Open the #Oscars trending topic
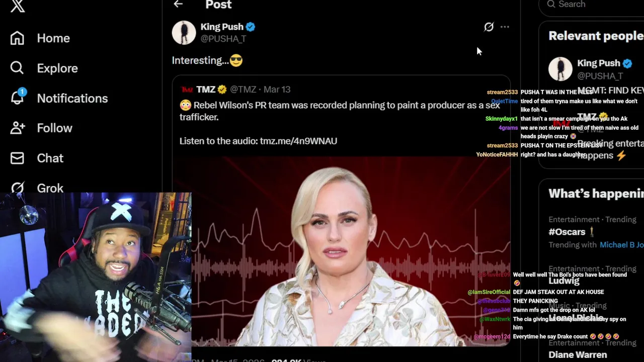The height and width of the screenshot is (362, 644). [x=567, y=232]
